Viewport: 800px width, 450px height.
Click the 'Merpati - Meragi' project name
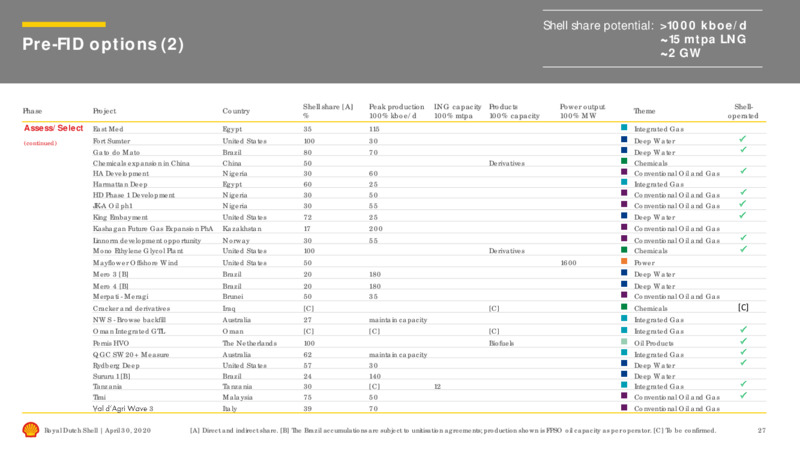(x=120, y=297)
